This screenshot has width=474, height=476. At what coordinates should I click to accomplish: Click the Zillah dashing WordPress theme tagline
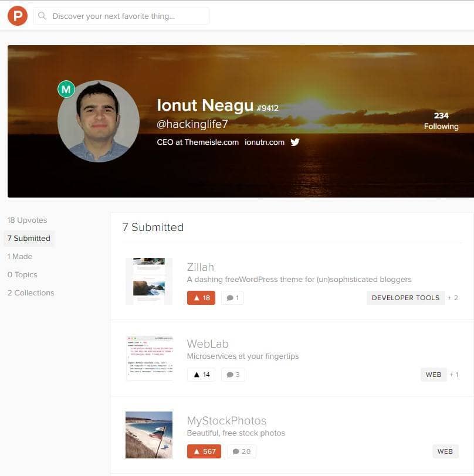pos(299,279)
